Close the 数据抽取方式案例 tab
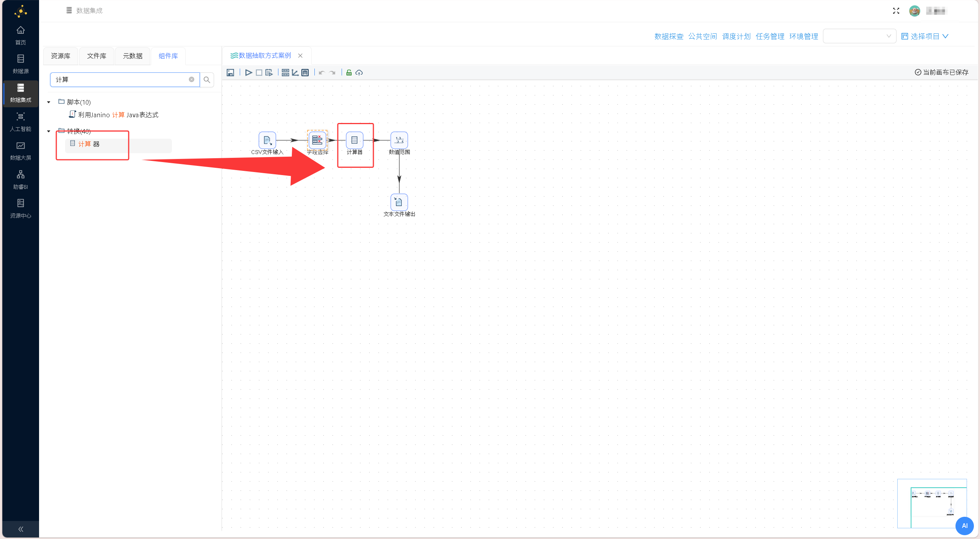Screen dimensions: 980x539 point(300,56)
